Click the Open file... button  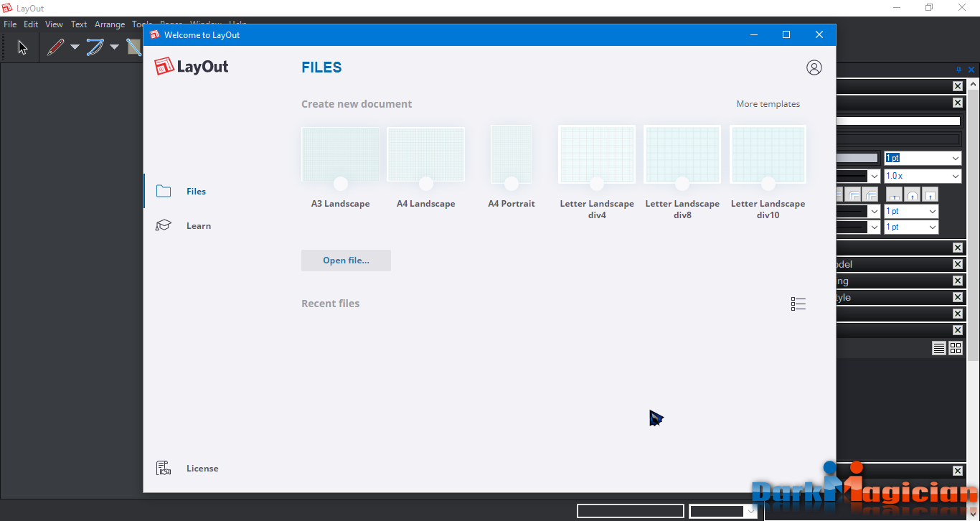(x=346, y=260)
